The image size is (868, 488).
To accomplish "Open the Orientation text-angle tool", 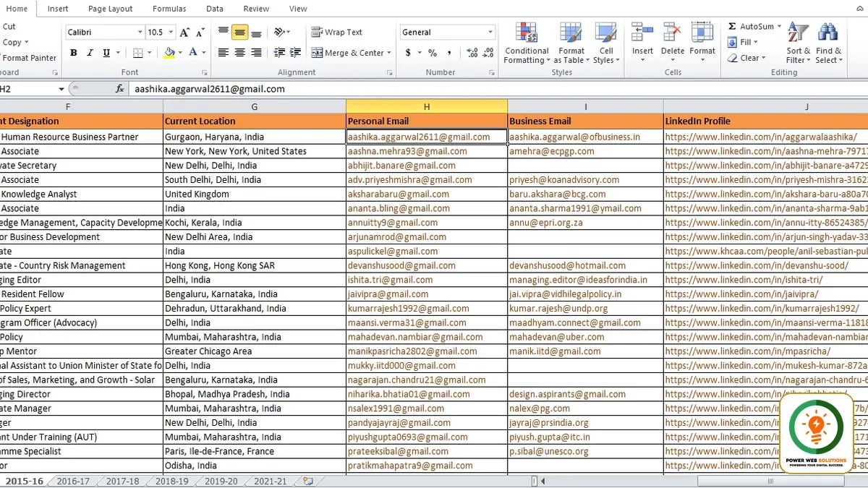I will click(x=281, y=33).
